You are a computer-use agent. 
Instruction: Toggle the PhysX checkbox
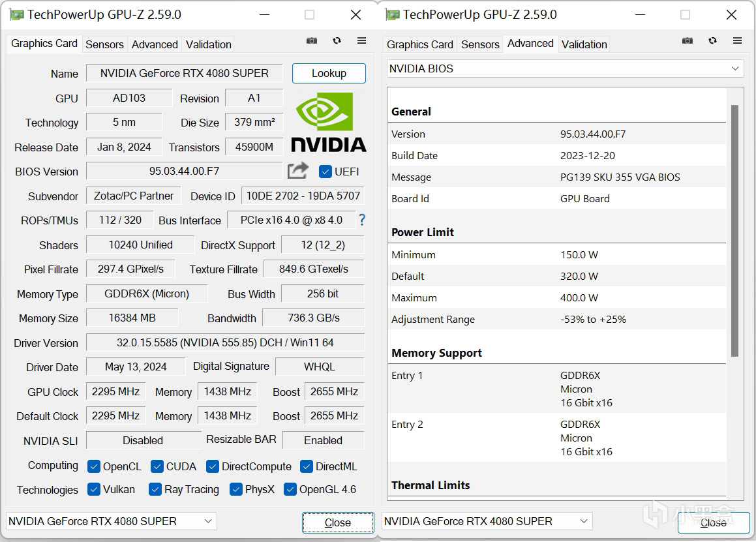235,489
